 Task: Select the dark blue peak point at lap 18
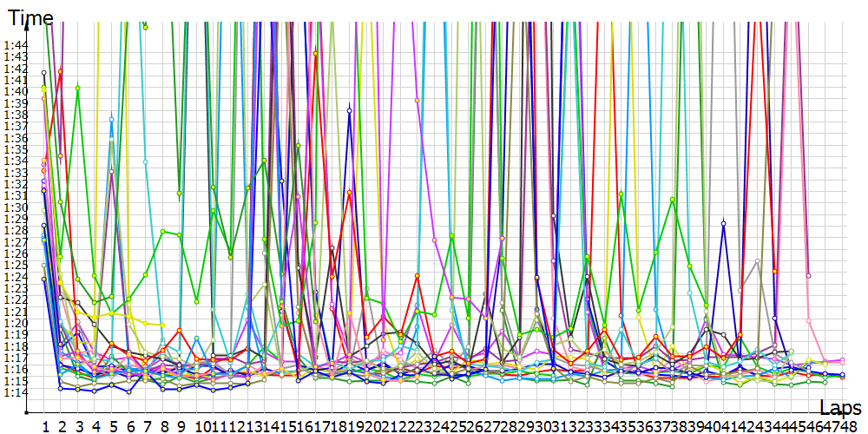(350, 110)
